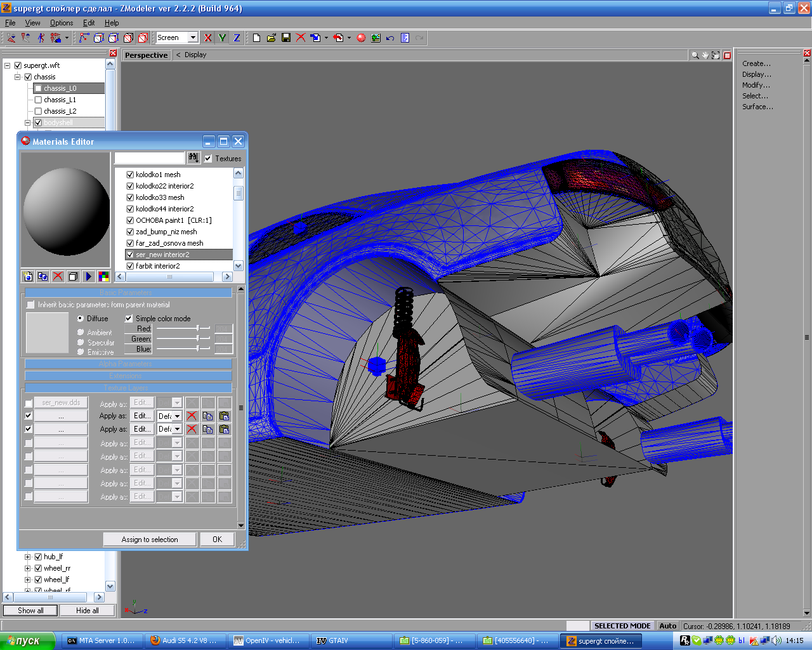Image resolution: width=812 pixels, height=650 pixels.
Task: Toggle Simple color mode checkbox
Action: pos(129,319)
